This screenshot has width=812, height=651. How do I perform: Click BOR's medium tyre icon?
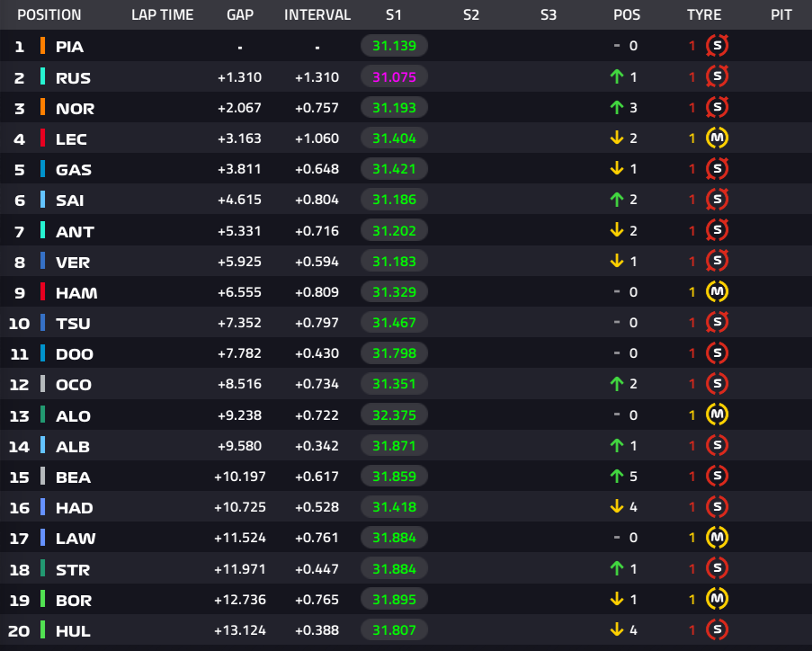[x=718, y=599]
